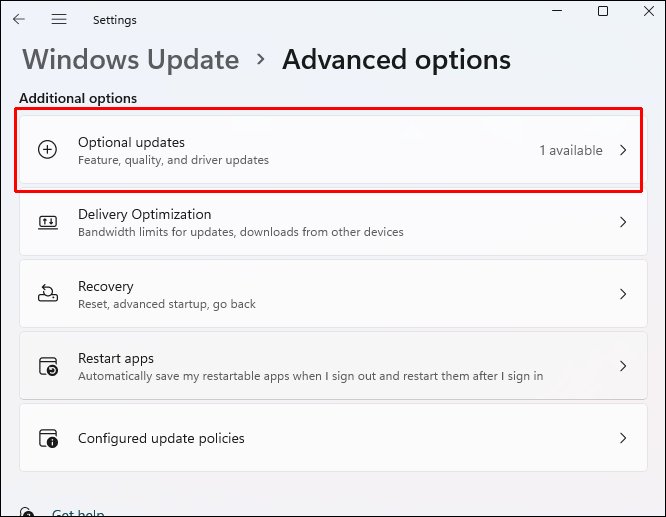This screenshot has width=666, height=517.
Task: Click the Configured update policies icon
Action: (x=47, y=438)
